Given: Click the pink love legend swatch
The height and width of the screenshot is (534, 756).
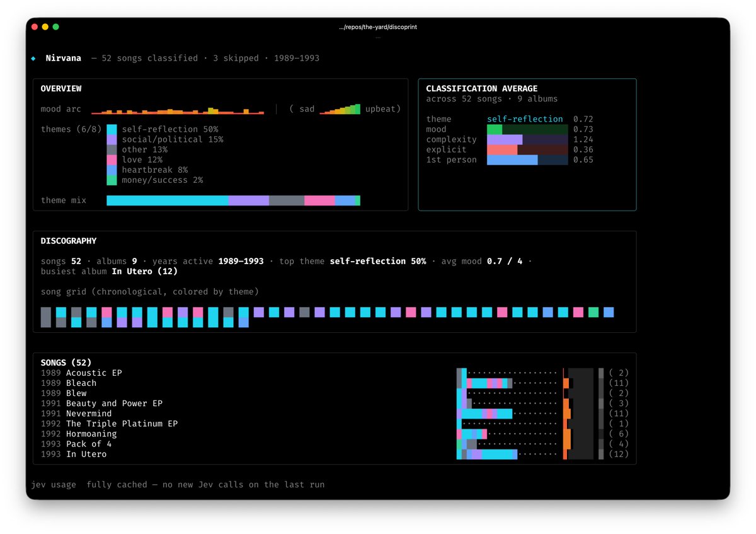Looking at the screenshot, I should tap(112, 160).
